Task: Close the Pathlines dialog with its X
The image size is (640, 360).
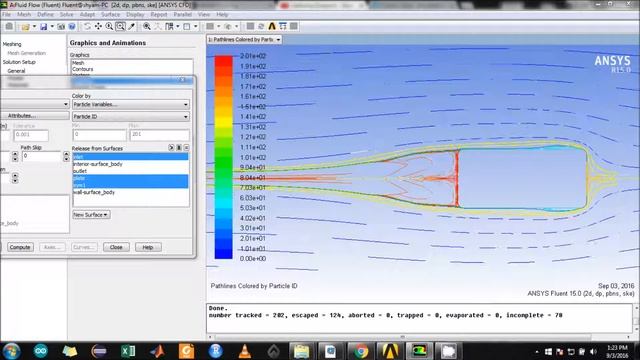Action: pos(182,80)
